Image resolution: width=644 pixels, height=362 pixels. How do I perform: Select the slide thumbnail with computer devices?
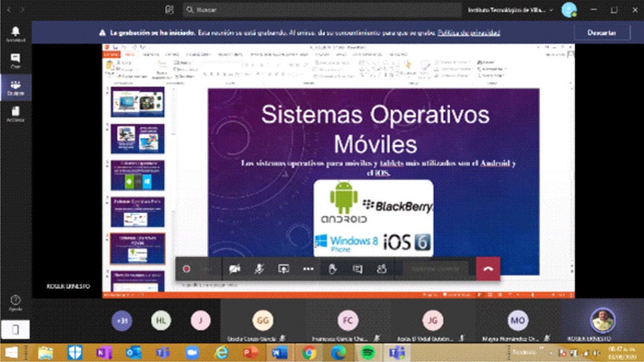[137, 102]
